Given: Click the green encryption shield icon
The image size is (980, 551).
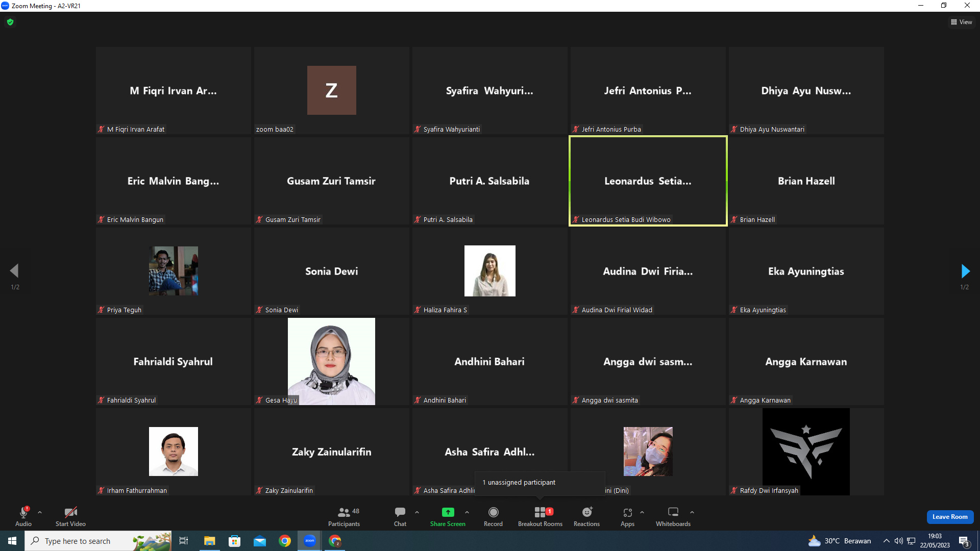Looking at the screenshot, I should 10,22.
